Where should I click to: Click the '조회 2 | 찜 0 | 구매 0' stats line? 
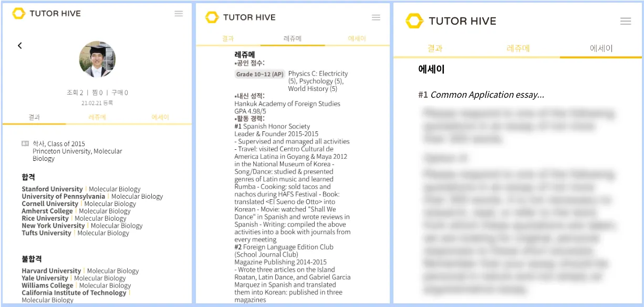click(97, 93)
